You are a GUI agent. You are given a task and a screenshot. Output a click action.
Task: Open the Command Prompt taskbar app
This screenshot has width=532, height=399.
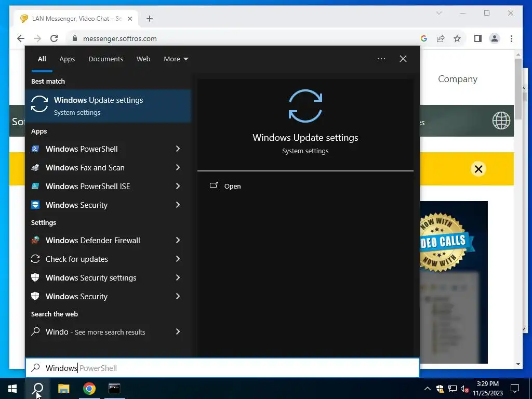(114, 389)
